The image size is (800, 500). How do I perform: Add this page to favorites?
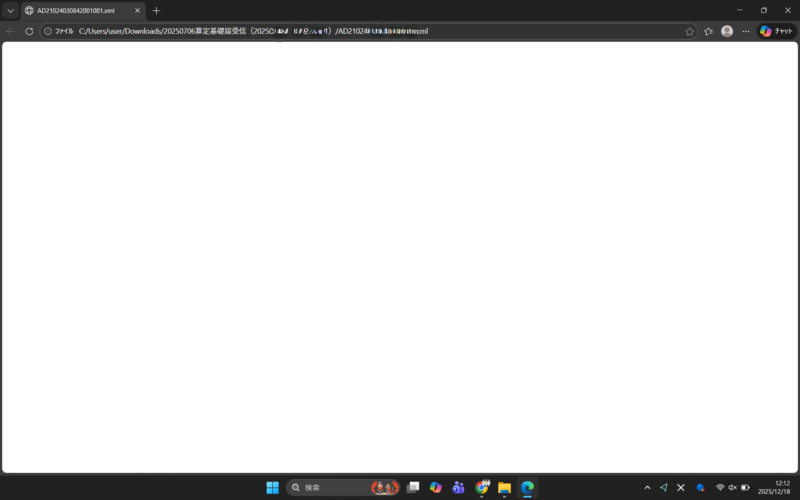click(689, 31)
